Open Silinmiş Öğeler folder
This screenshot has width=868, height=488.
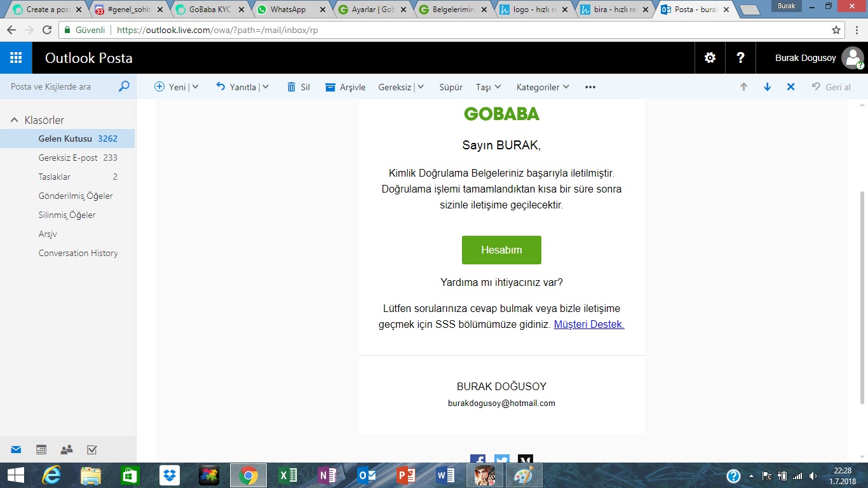(67, 215)
